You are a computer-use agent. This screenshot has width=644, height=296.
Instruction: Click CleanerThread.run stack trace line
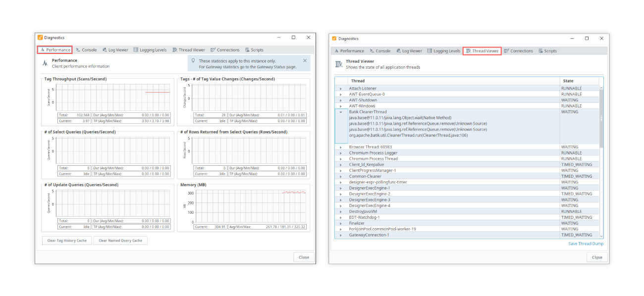click(408, 135)
